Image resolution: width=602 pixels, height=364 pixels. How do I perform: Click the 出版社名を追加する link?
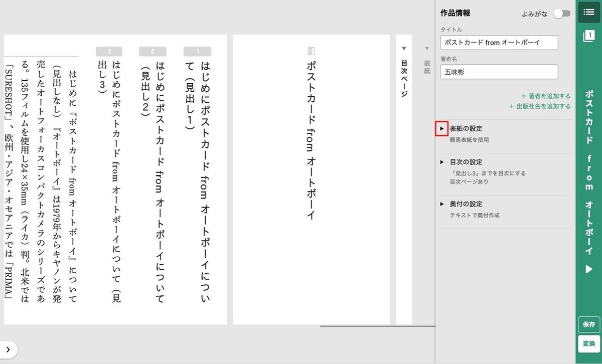[541, 106]
